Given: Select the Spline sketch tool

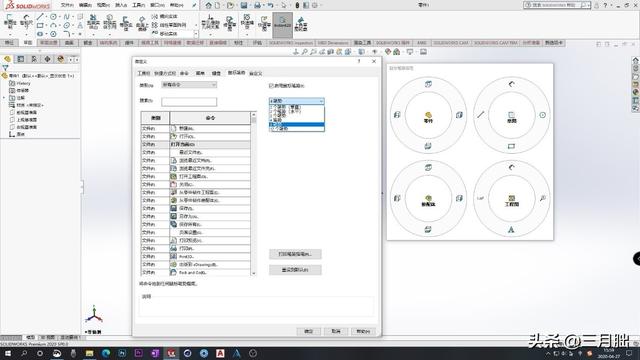Looking at the screenshot, I should [x=67, y=17].
